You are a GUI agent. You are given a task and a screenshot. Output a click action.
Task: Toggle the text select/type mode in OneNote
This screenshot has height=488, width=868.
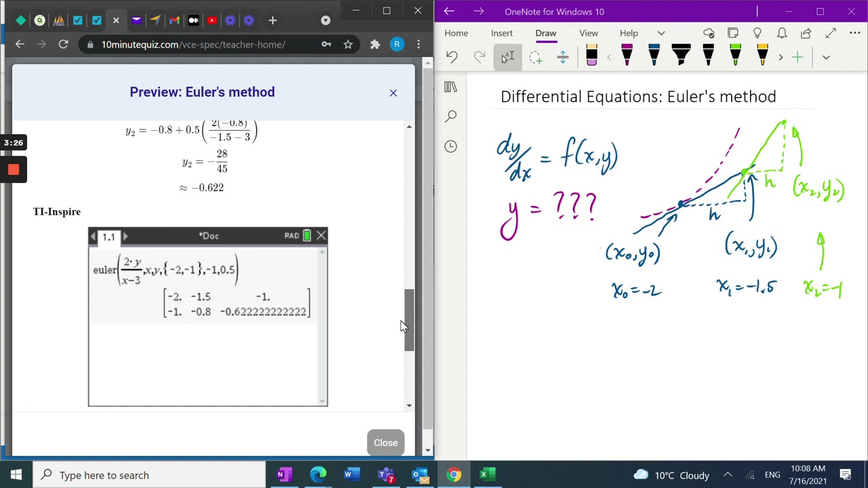coord(508,58)
